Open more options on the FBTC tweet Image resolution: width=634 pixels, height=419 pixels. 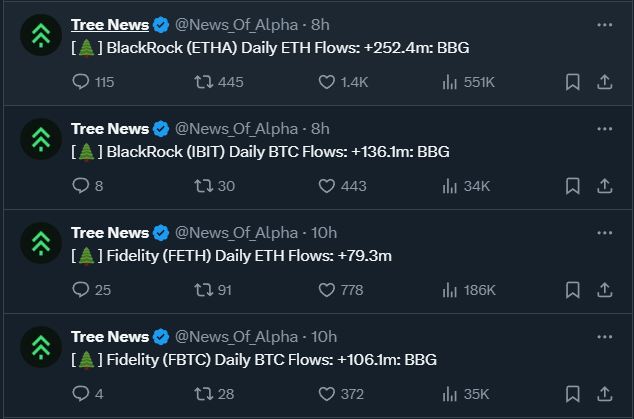pyautogui.click(x=604, y=336)
